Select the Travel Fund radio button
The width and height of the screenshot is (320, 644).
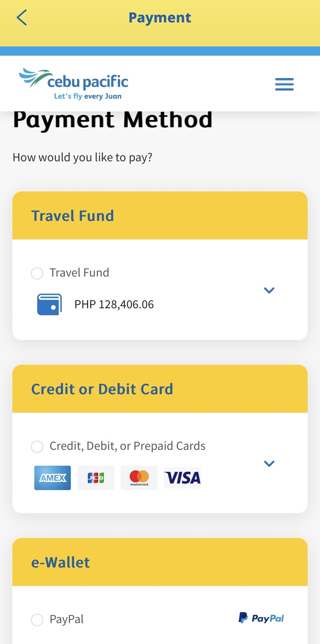[37, 273]
